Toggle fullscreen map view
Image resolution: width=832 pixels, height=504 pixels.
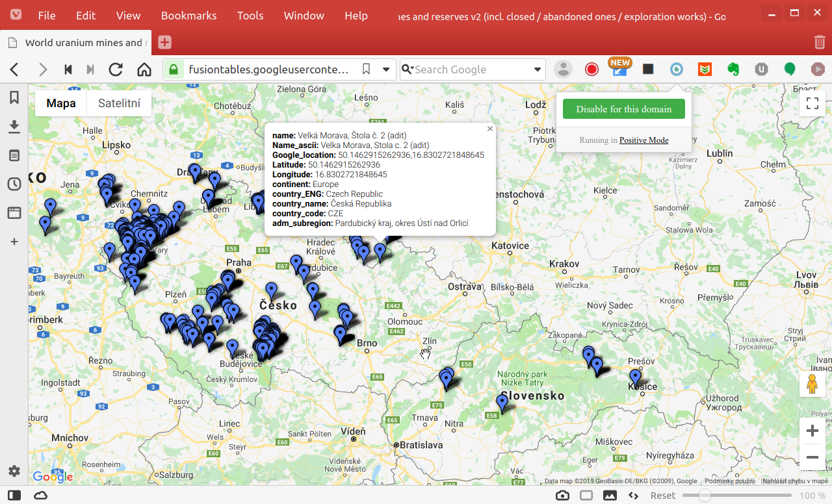tap(812, 103)
